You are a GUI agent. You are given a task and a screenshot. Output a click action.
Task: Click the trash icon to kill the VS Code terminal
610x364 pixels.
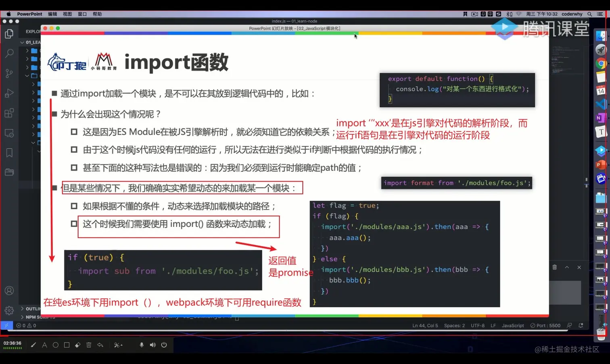point(555,267)
